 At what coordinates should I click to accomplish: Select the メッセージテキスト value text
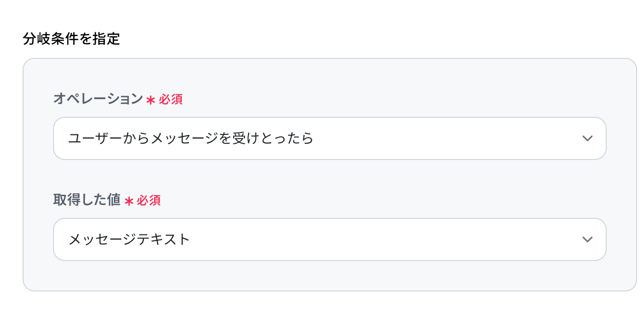pos(129,239)
